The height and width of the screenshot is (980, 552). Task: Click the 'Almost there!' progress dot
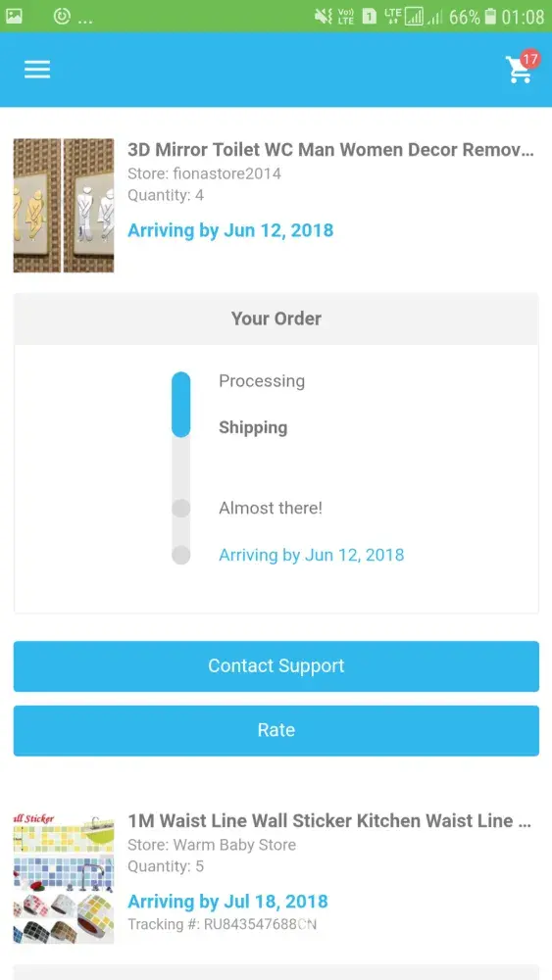point(180,508)
